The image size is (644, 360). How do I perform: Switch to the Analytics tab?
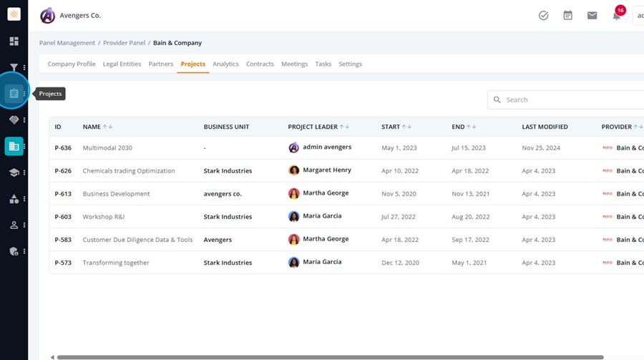(225, 64)
